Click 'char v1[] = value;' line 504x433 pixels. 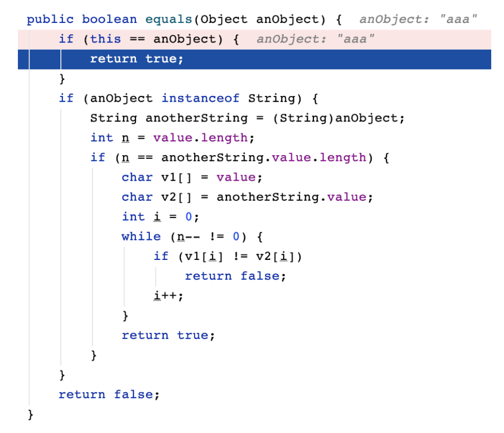click(x=192, y=178)
